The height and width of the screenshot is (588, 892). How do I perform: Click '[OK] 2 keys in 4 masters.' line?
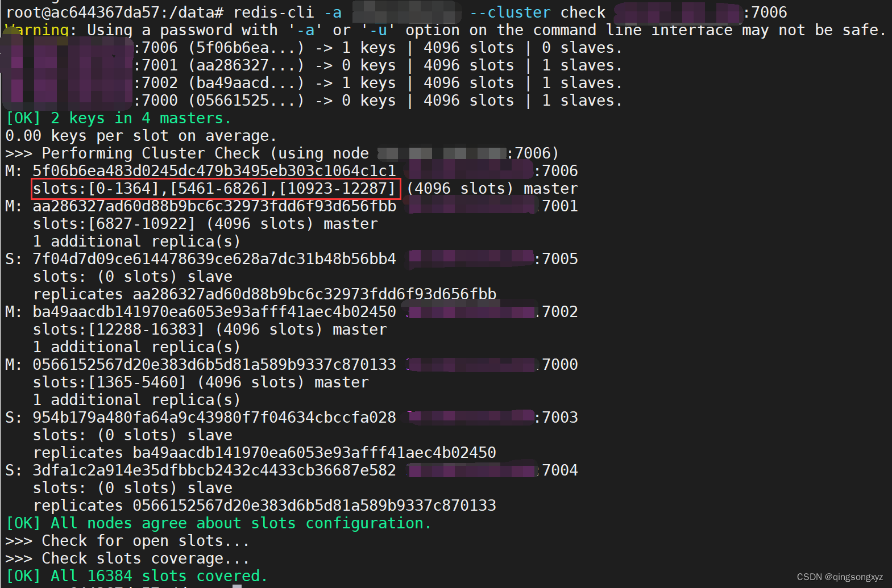118,118
